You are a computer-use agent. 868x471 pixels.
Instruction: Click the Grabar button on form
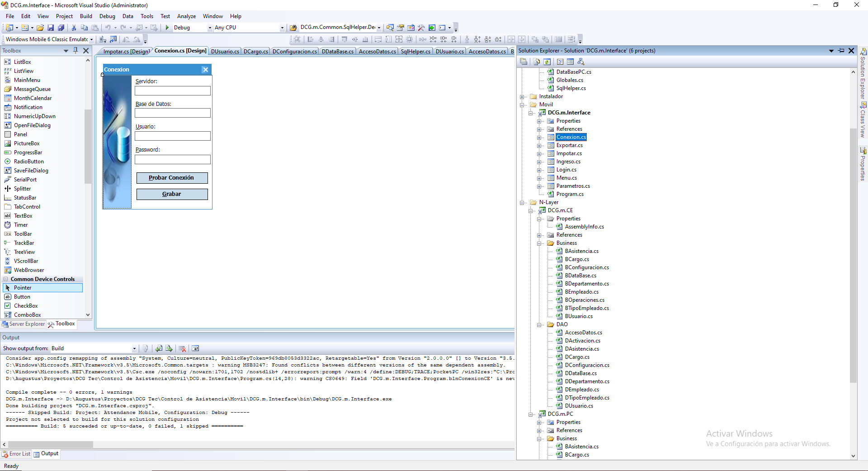172,194
